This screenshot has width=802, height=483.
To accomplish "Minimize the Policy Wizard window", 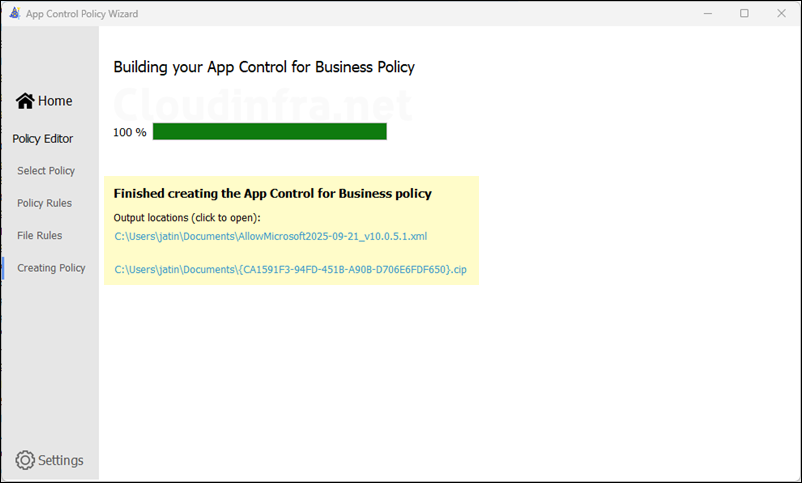I will (708, 13).
